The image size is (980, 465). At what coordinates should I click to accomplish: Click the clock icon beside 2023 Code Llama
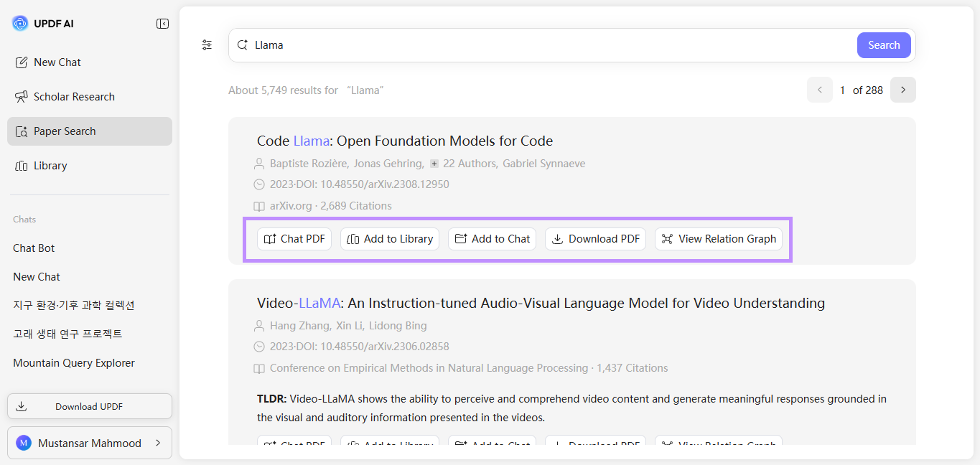point(259,184)
